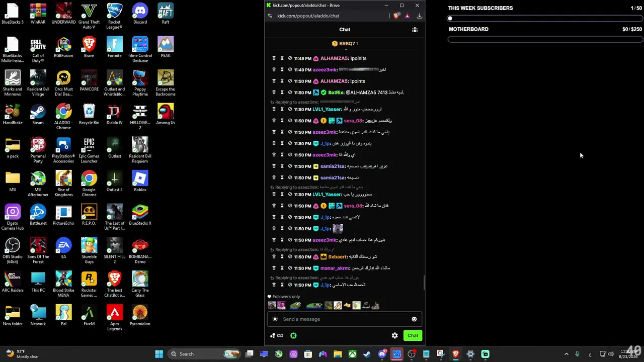
Task: Select the weather widget showing 93°F
Action: click(22, 354)
